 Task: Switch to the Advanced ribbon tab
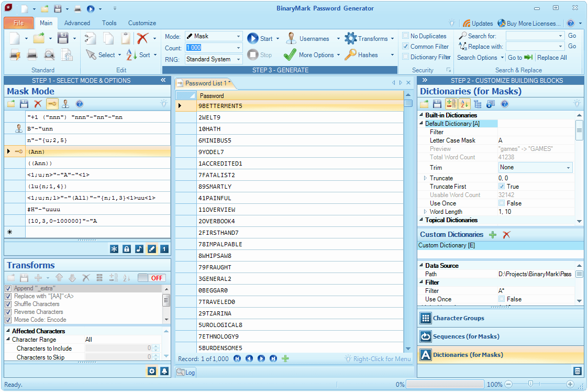[x=77, y=23]
